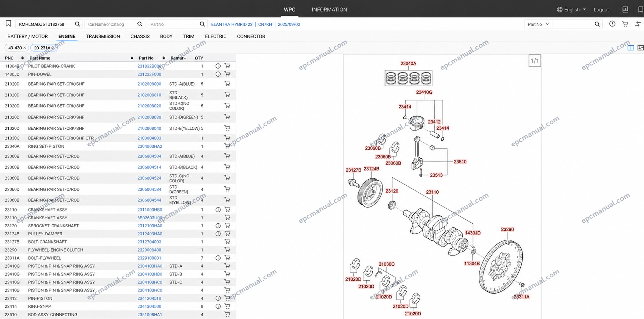The width and height of the screenshot is (644, 319).
Task: Add RING-SNAP to cart
Action: 227,306
